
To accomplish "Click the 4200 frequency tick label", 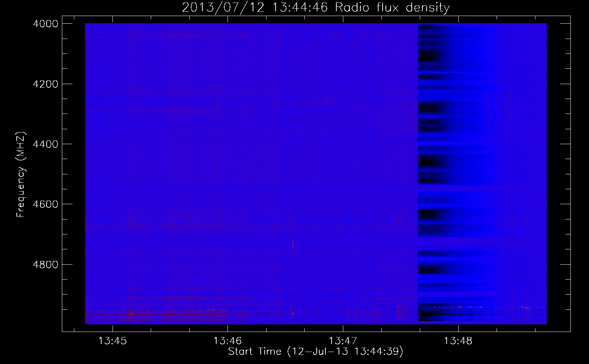I will [46, 84].
